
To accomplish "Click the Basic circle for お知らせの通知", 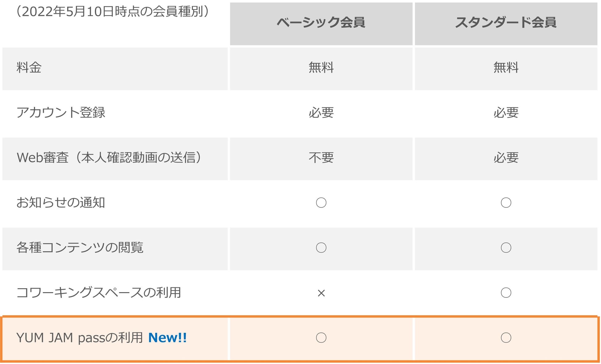I will tap(321, 202).
